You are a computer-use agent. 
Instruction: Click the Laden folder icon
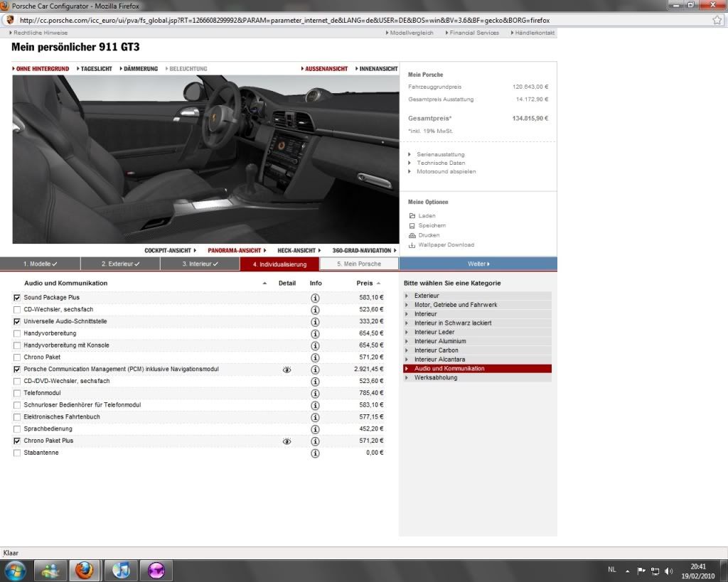point(412,216)
